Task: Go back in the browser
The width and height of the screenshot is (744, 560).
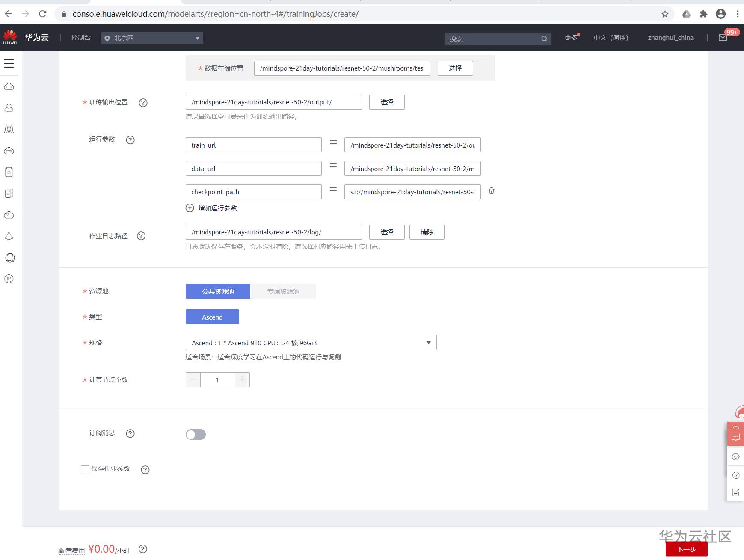Action: pos(8,14)
